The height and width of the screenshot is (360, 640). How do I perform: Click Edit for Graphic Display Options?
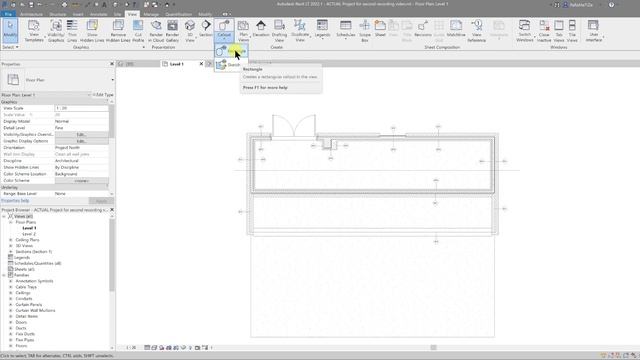pos(81,141)
